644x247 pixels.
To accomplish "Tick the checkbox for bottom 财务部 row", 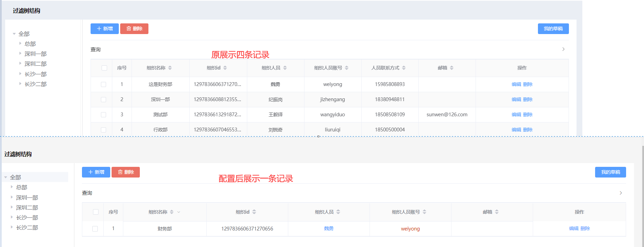I will pos(95,229).
